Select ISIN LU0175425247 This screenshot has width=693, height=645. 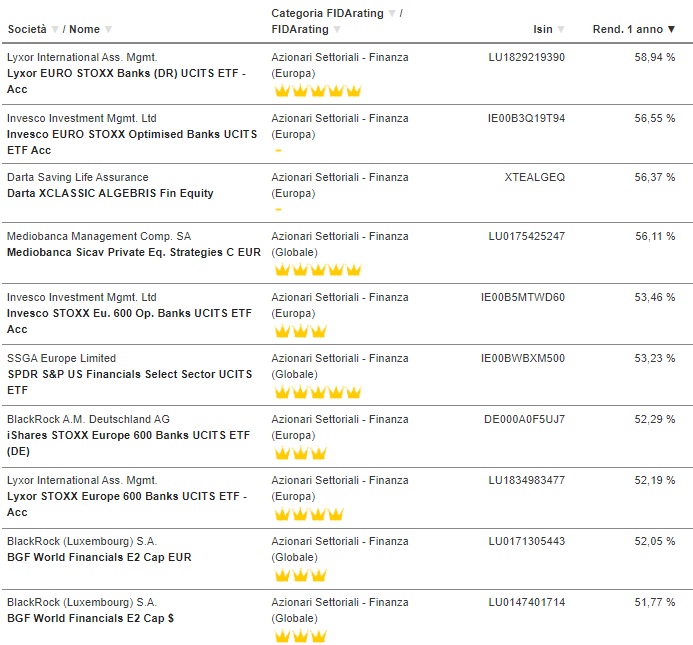(x=526, y=237)
